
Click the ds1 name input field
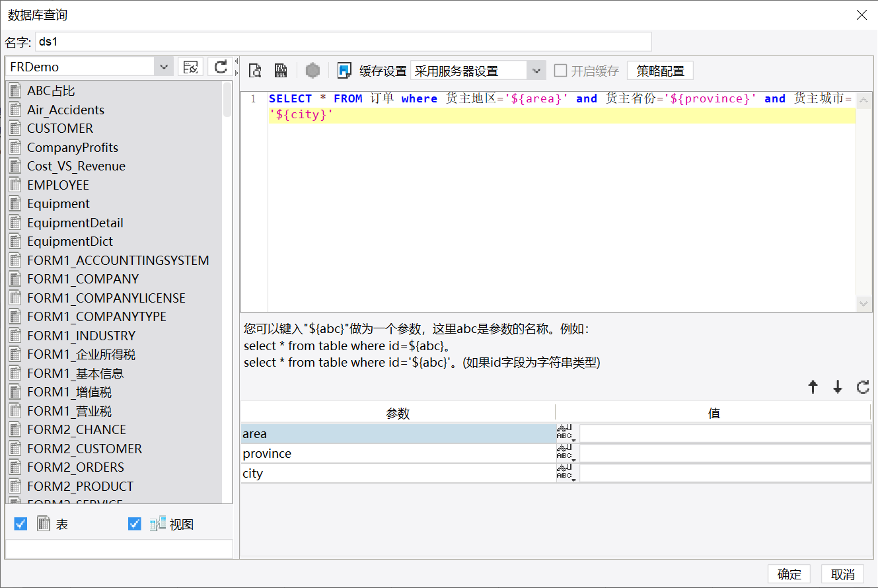coord(344,42)
